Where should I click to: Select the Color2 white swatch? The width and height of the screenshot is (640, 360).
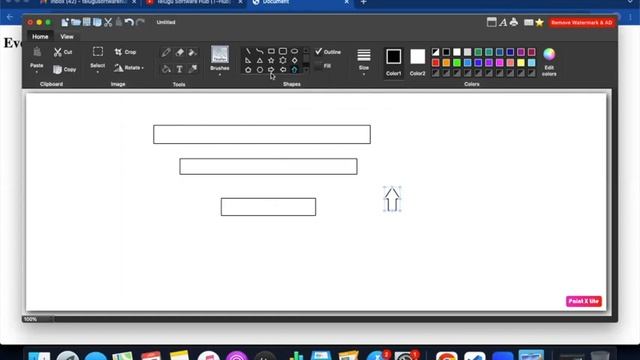point(418,57)
